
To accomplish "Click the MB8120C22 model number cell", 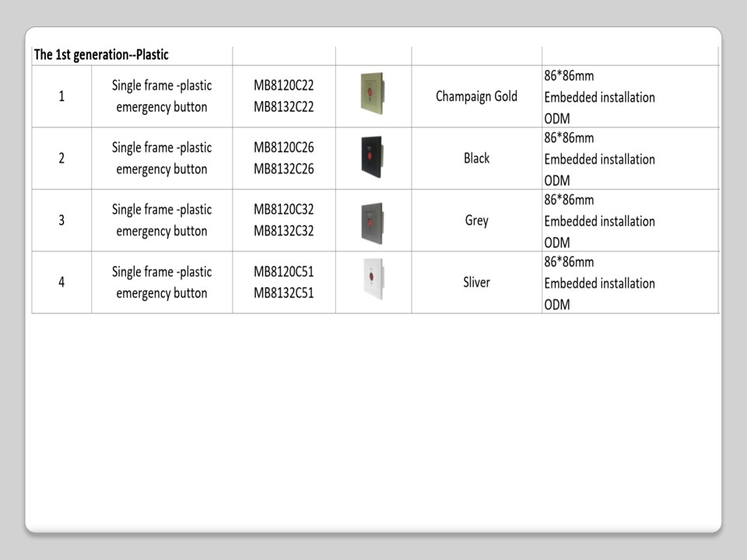I will tap(283, 86).
